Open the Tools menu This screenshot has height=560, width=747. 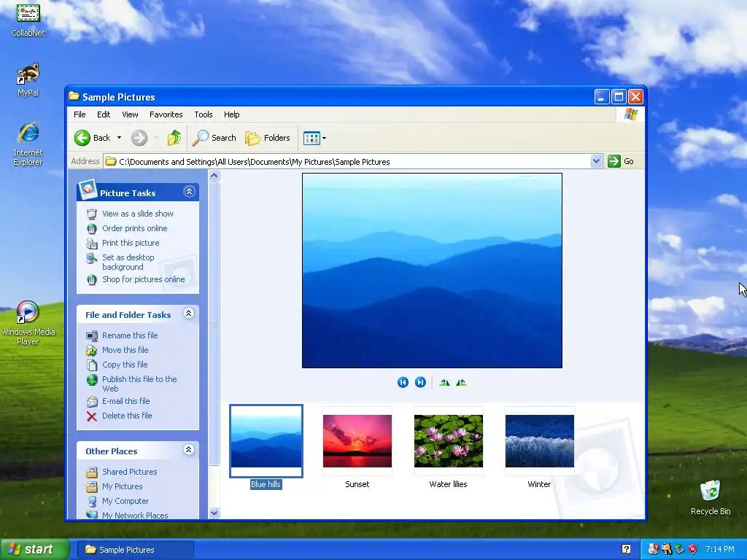204,114
